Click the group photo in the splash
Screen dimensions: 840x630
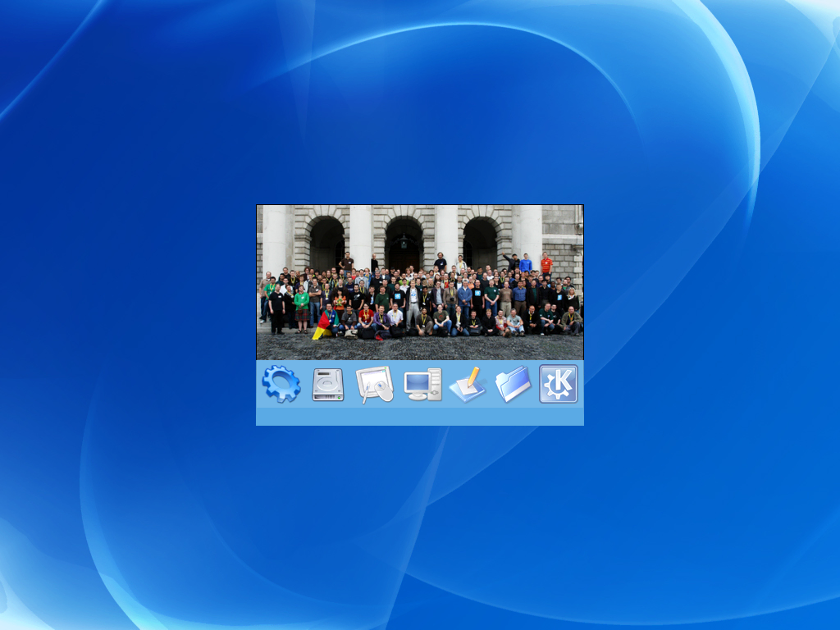point(420,282)
